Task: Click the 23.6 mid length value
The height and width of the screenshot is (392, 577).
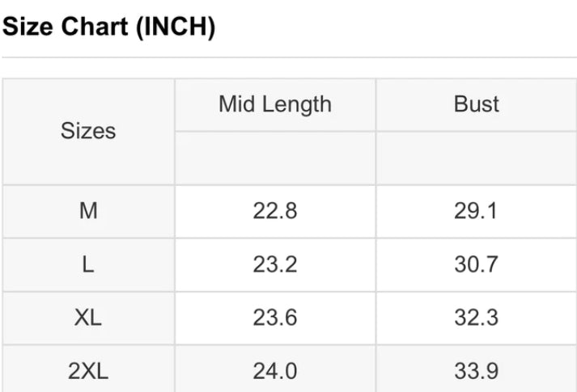Action: tap(275, 318)
